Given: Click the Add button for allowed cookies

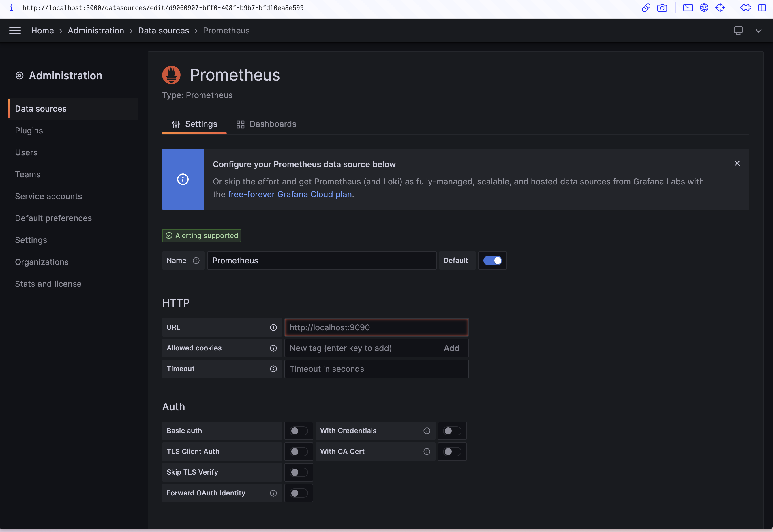Looking at the screenshot, I should tap(451, 348).
